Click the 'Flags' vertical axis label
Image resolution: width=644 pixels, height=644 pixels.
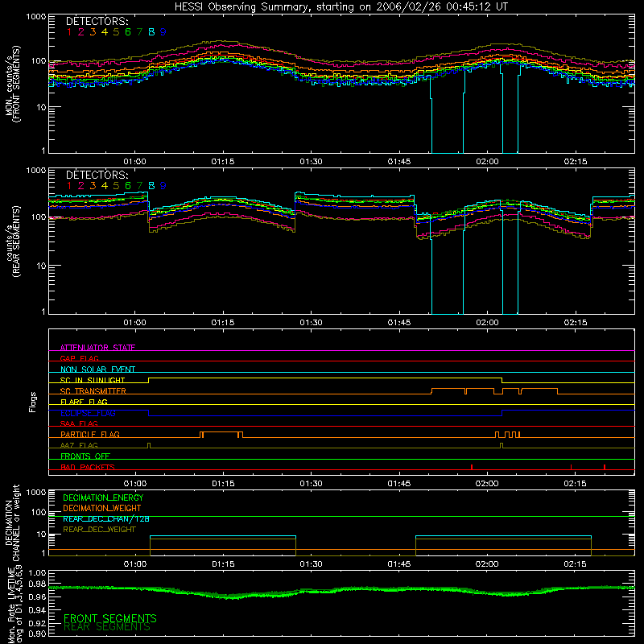coord(33,402)
